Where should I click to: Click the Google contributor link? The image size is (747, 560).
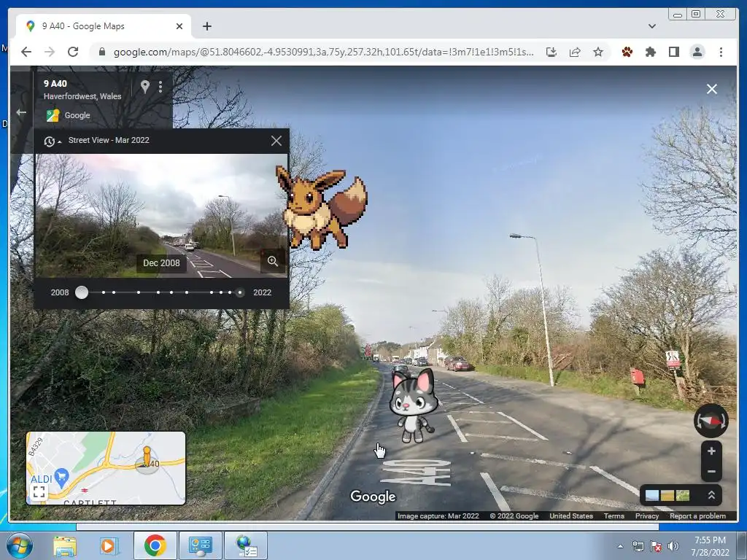pyautogui.click(x=77, y=115)
